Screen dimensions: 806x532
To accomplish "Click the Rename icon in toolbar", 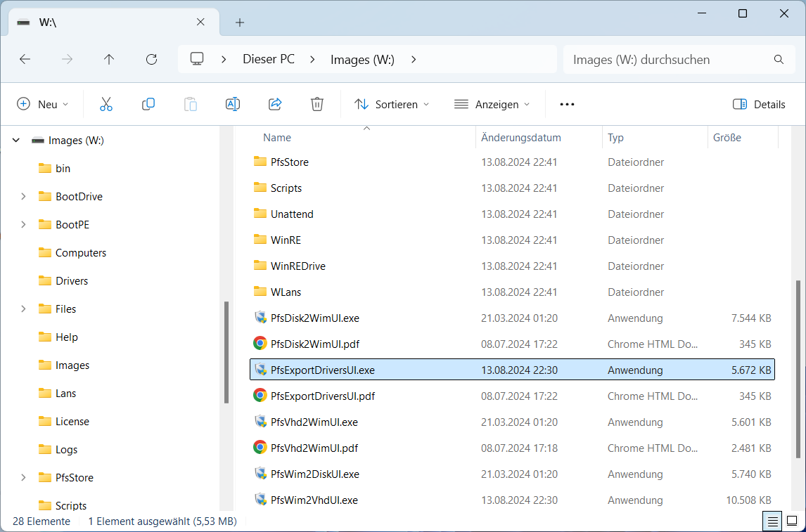I will coord(233,104).
